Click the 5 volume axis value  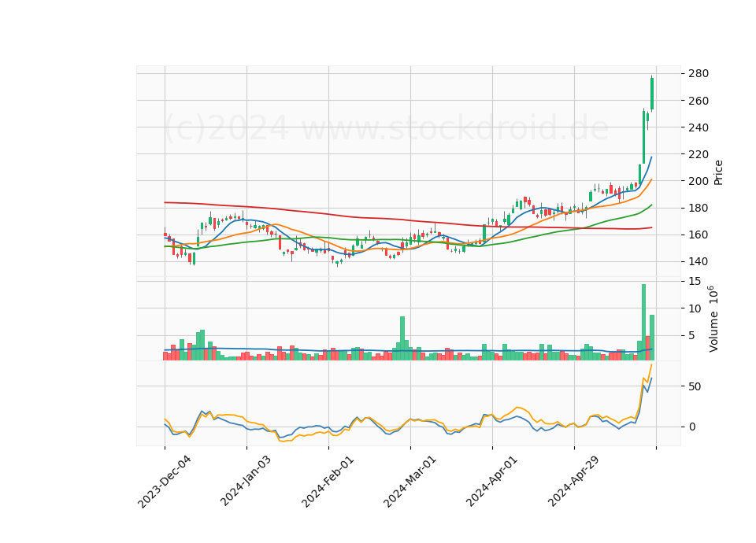tap(692, 335)
